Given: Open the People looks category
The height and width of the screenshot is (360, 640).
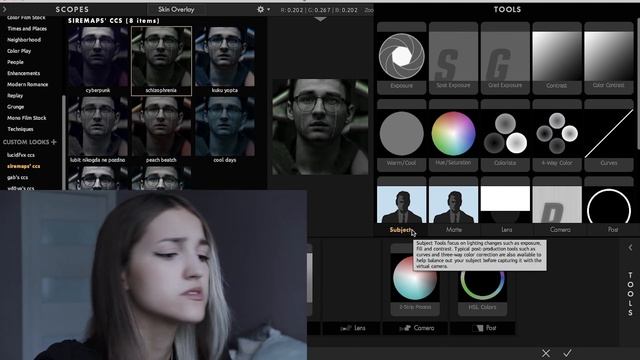Looking at the screenshot, I should point(15,62).
